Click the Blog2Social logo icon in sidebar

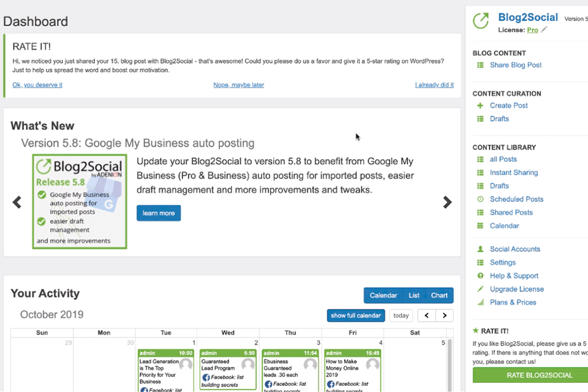click(x=481, y=20)
